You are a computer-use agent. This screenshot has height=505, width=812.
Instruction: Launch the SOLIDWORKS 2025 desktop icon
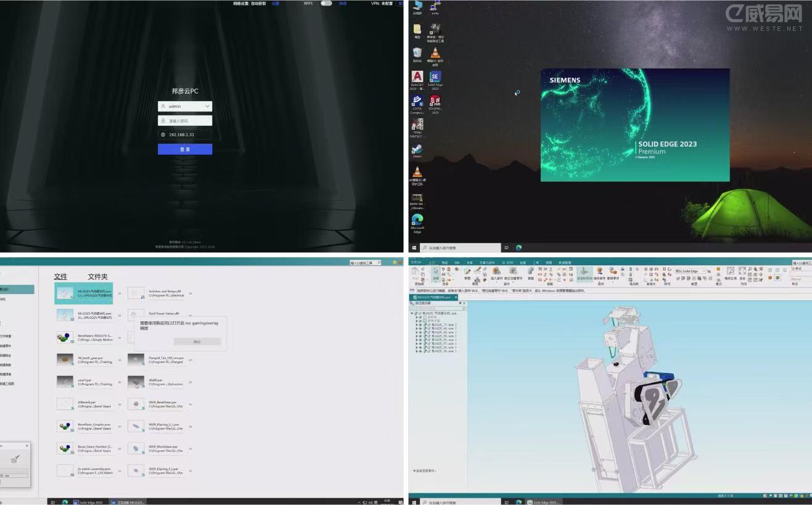coord(435,102)
